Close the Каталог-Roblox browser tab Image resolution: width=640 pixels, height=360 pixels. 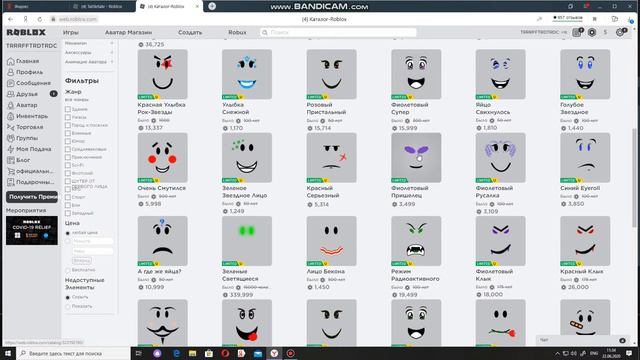[x=197, y=7]
